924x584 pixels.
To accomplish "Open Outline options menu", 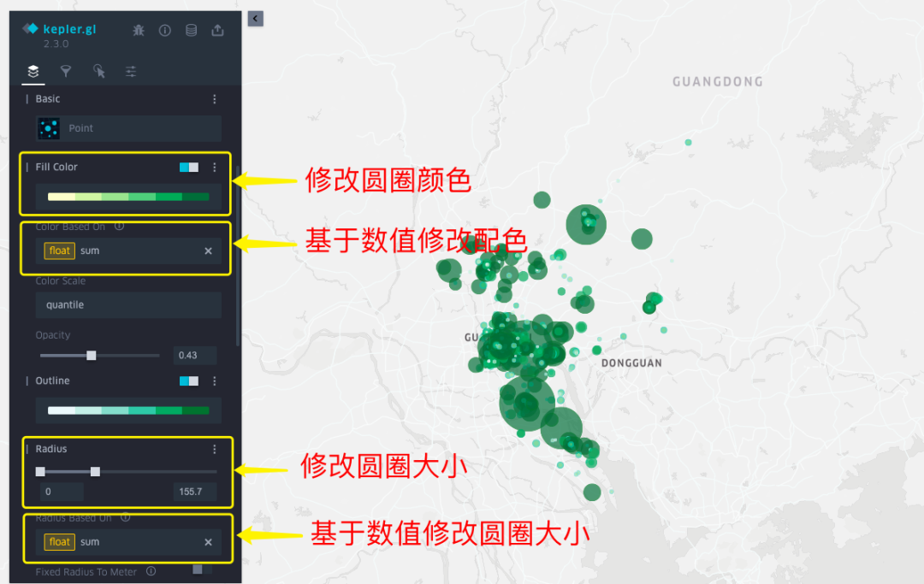I will pos(215,380).
